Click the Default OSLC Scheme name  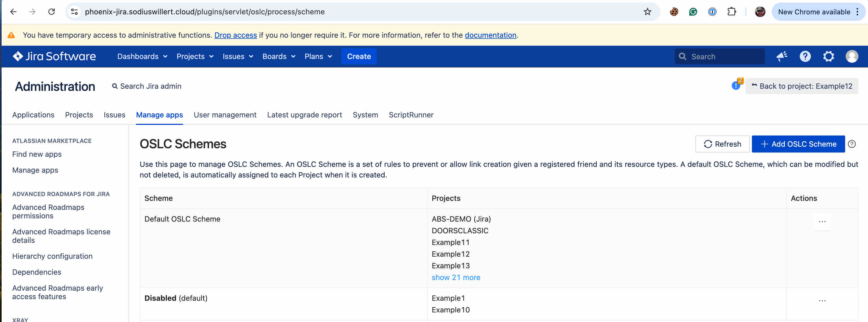[x=182, y=219]
